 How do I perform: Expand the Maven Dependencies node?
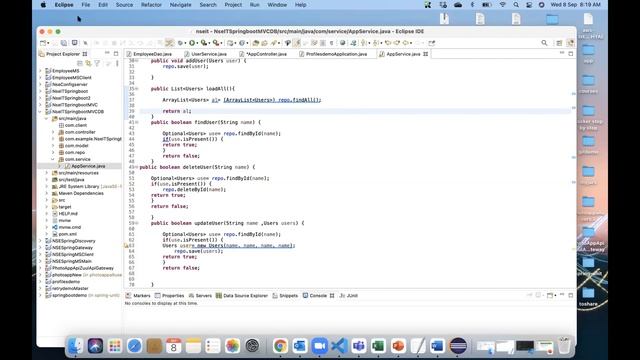pyautogui.click(x=47, y=193)
